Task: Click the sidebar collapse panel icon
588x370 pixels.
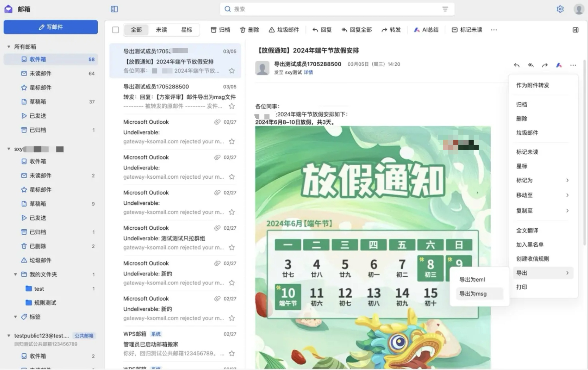Action: click(114, 9)
